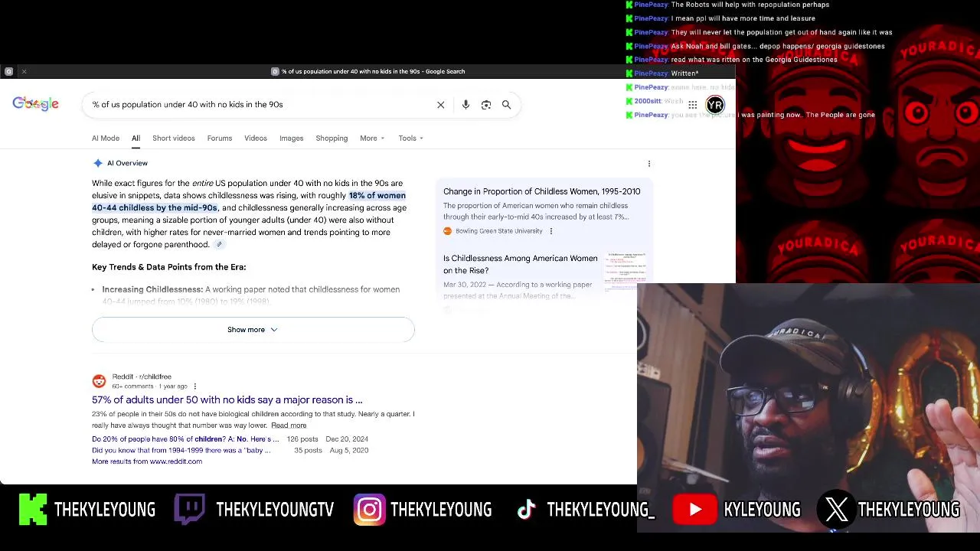Click the TikTok logo in the banner

526,510
